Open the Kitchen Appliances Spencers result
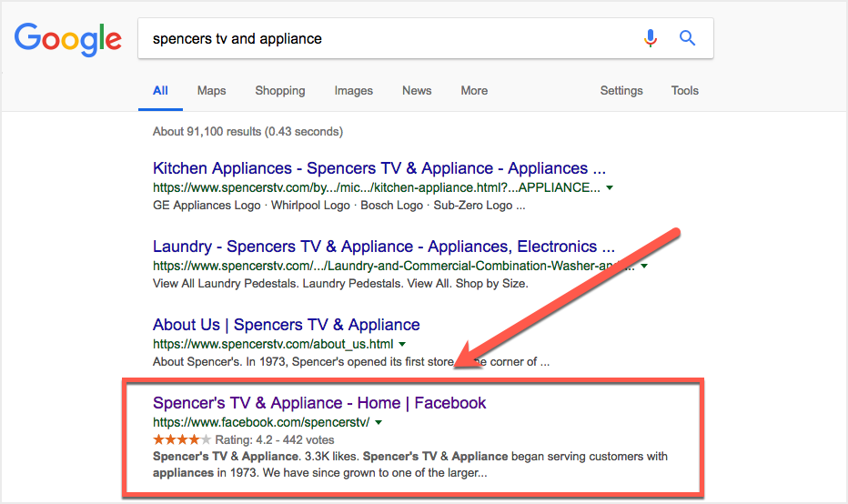848x504 pixels. click(379, 168)
